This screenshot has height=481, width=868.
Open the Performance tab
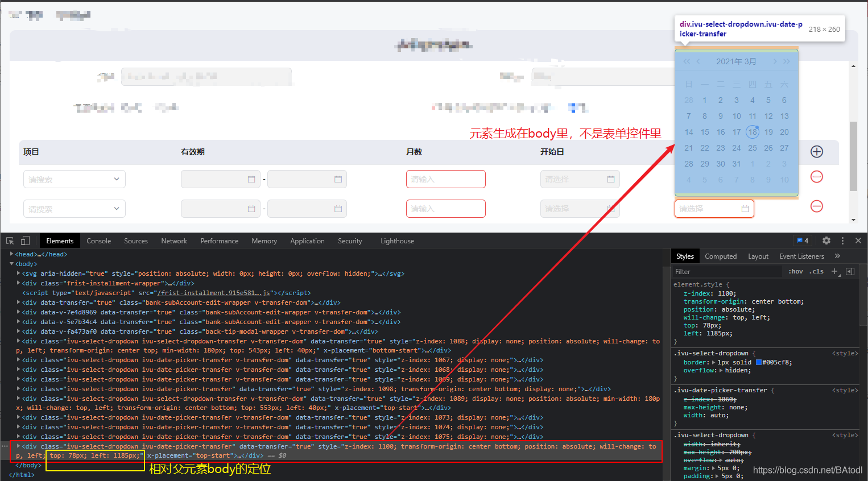[220, 241]
